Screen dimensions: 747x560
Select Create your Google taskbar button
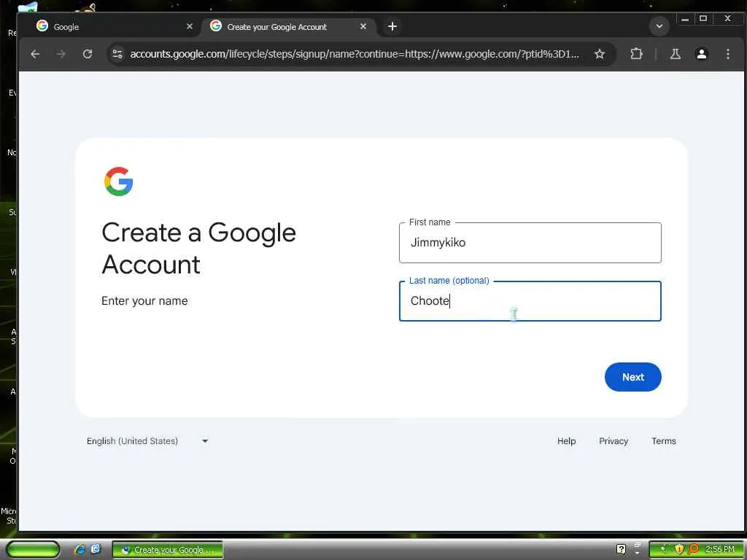168,550
